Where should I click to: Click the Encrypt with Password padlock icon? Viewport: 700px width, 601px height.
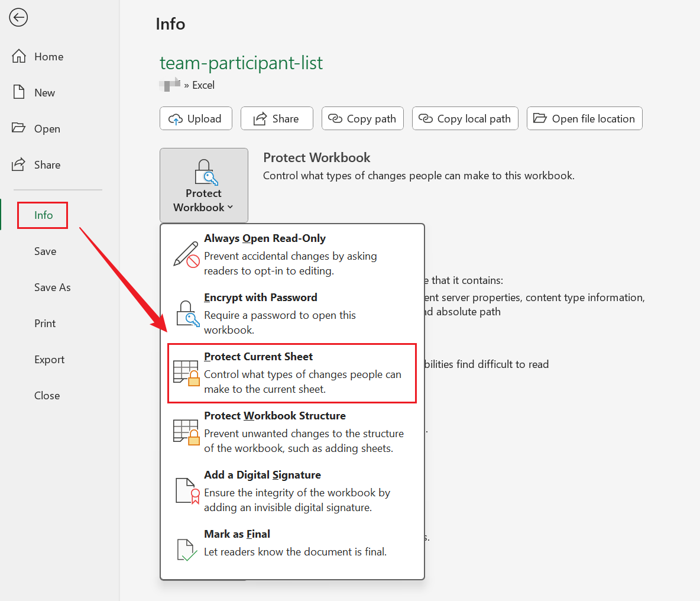[186, 314]
